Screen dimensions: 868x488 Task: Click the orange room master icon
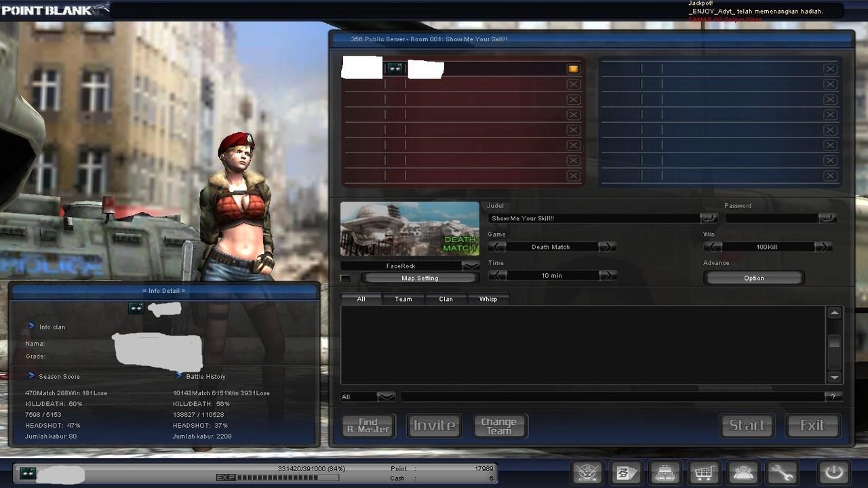pos(573,68)
